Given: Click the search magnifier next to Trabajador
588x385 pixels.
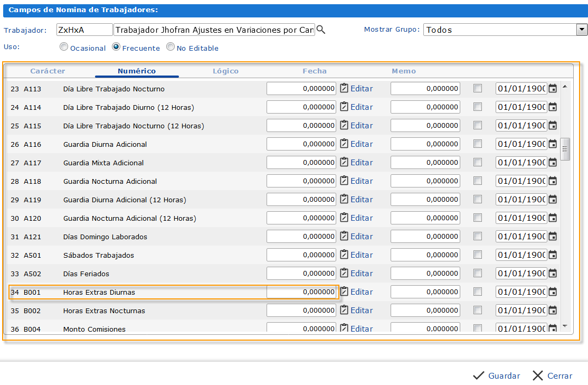Looking at the screenshot, I should 321,30.
